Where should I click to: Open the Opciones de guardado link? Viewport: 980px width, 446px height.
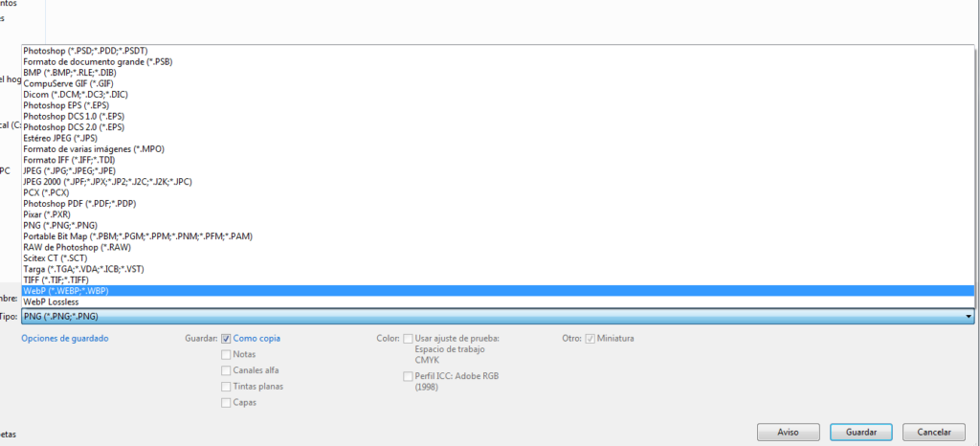pos(65,338)
